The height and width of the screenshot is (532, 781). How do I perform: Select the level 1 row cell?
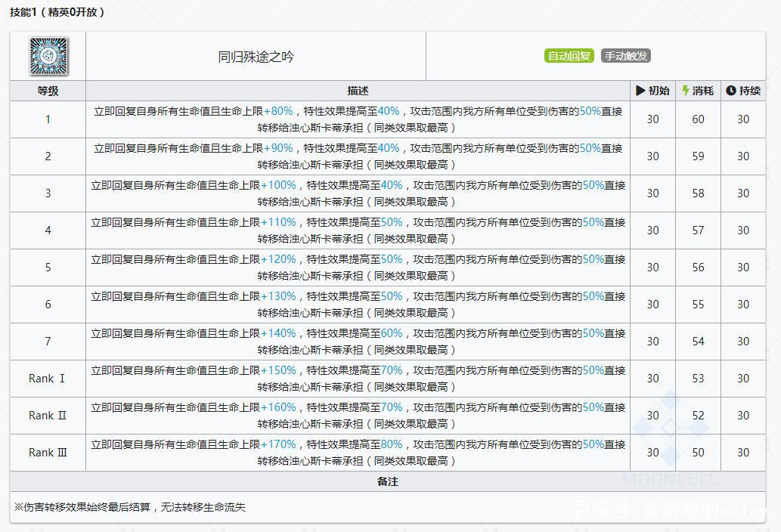point(48,119)
